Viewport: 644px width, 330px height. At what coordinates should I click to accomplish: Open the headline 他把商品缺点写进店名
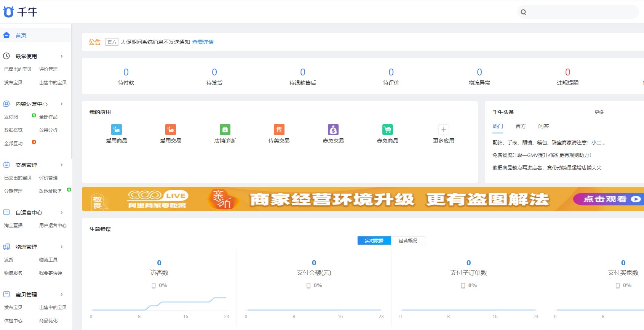(547, 168)
